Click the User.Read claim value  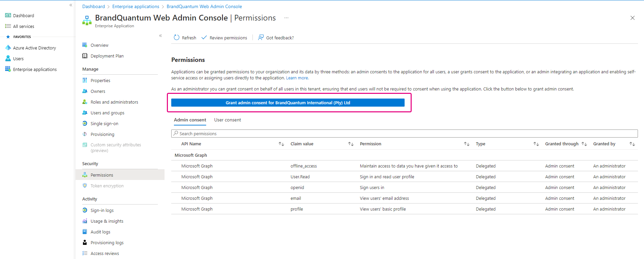tap(300, 177)
